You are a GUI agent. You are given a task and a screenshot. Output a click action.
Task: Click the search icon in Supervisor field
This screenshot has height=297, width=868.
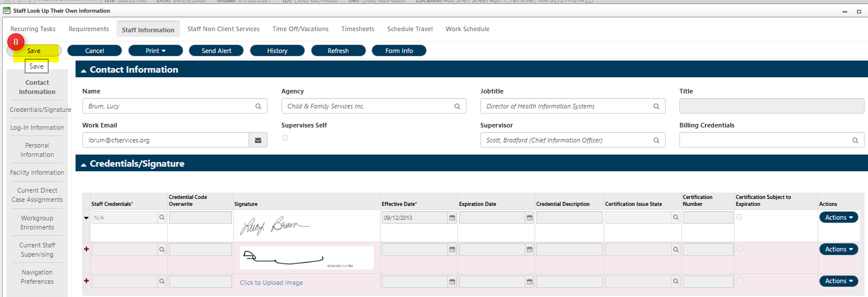656,140
